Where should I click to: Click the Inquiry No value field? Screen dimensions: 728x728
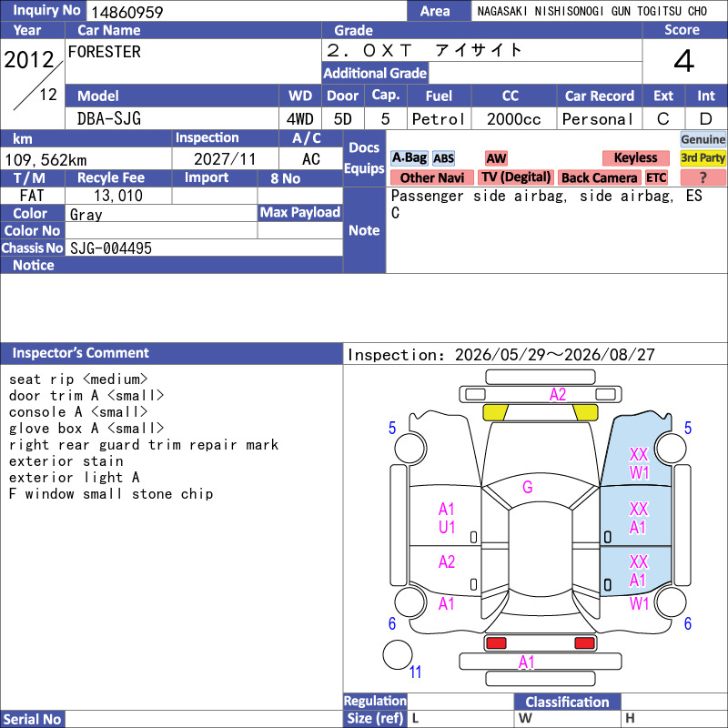click(x=247, y=11)
